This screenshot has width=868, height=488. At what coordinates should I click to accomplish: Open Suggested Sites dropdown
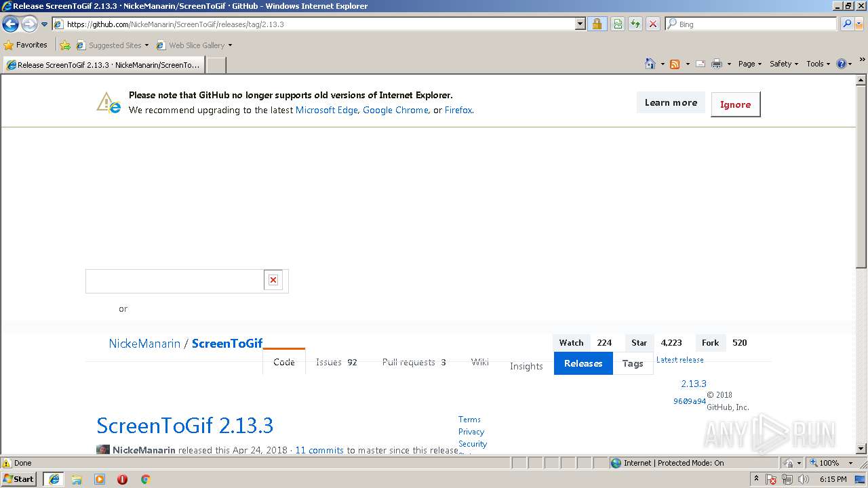pos(113,45)
